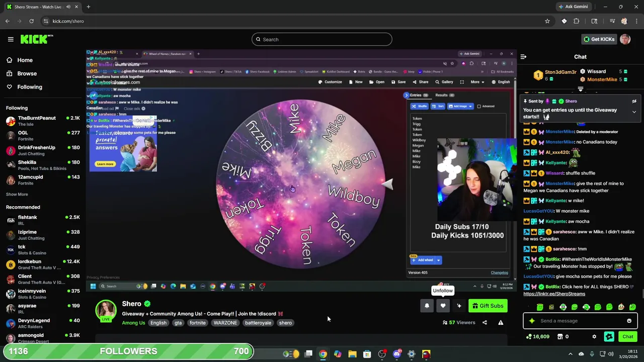This screenshot has height=362, width=644.
Task: Click the Unfollow heart button
Action: coord(443,306)
